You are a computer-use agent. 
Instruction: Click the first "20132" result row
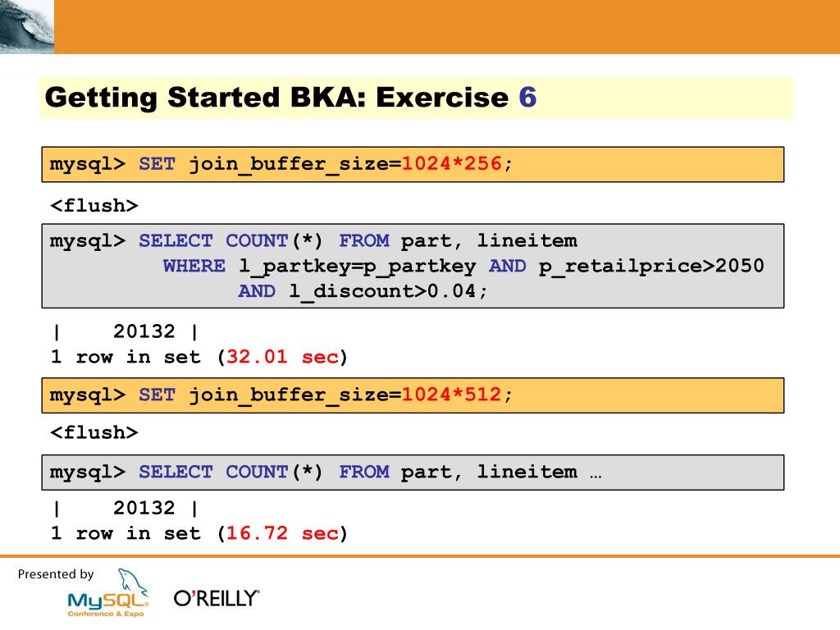coord(126,331)
